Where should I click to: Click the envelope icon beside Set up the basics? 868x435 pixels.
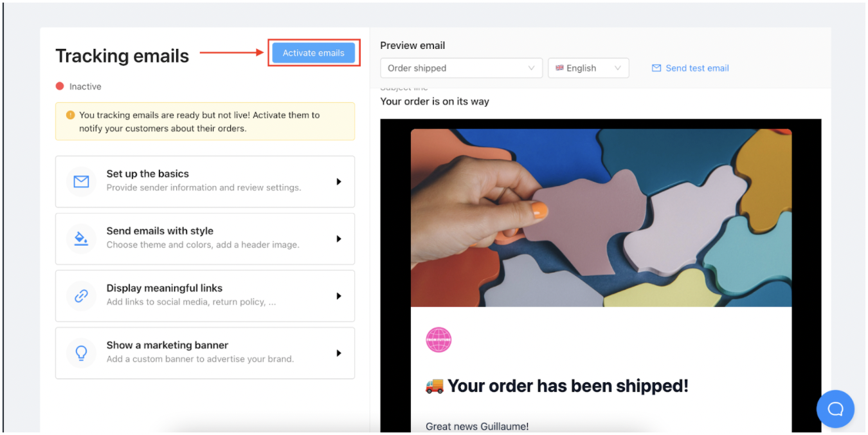[81, 182]
